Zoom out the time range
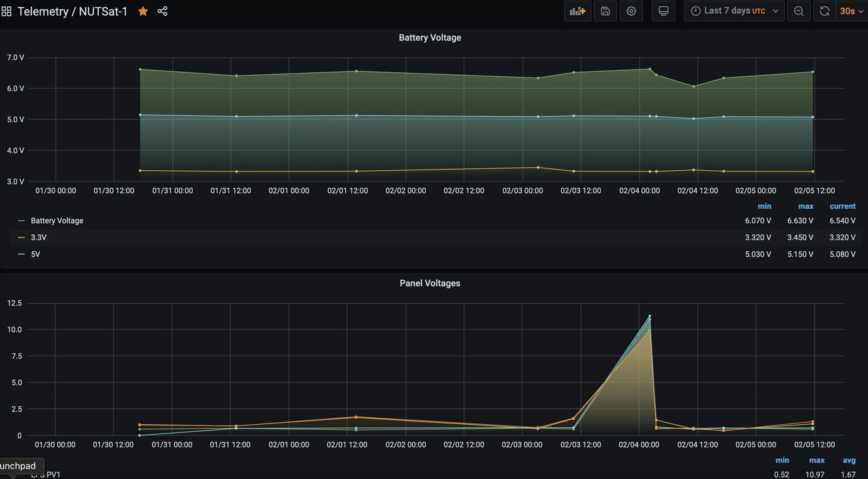This screenshot has width=868, height=479. pyautogui.click(x=799, y=11)
